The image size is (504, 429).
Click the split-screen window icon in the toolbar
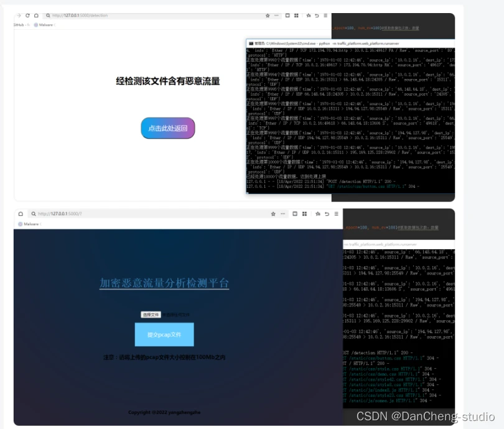coord(287,16)
